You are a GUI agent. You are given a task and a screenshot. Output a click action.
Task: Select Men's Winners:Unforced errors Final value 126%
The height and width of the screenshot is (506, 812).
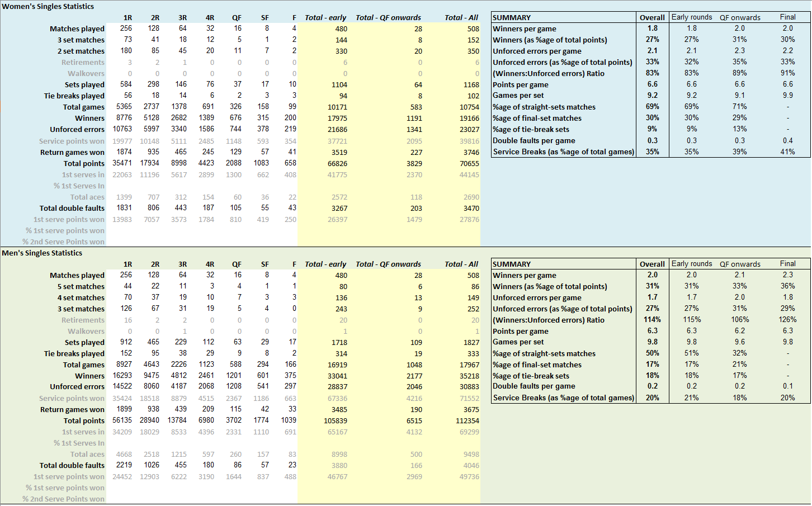pyautogui.click(x=787, y=320)
